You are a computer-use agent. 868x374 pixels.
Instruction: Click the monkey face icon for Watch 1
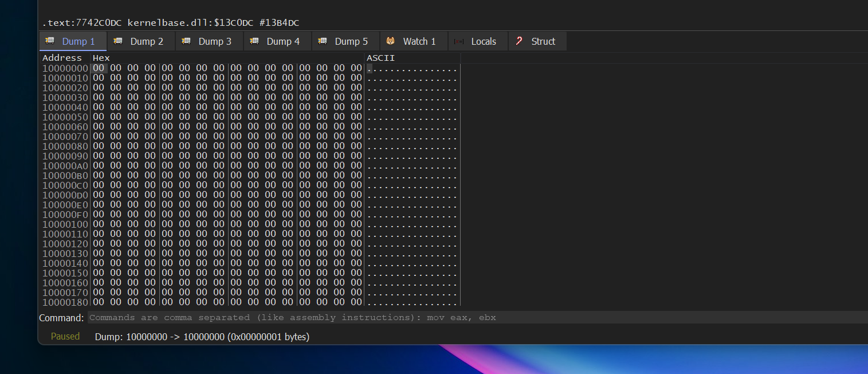(x=391, y=41)
